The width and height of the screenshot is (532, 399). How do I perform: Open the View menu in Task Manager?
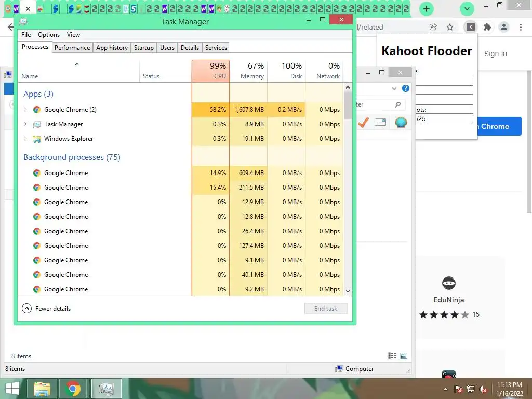(73, 35)
